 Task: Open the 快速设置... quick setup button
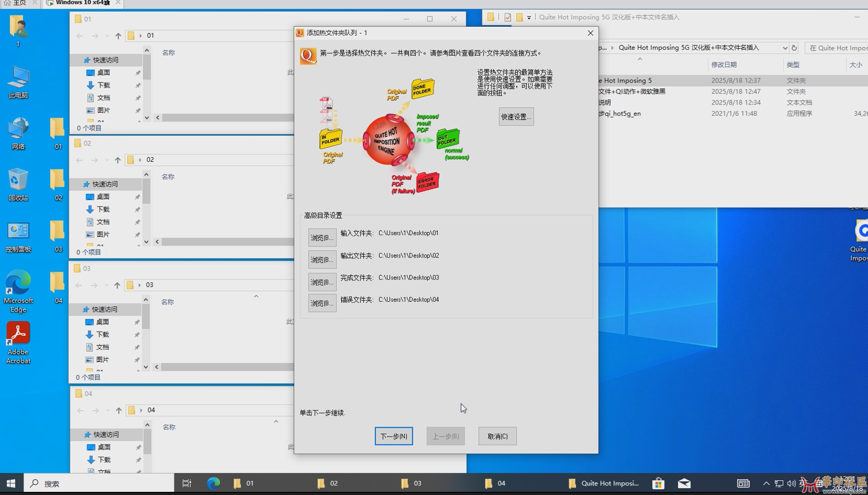(516, 117)
